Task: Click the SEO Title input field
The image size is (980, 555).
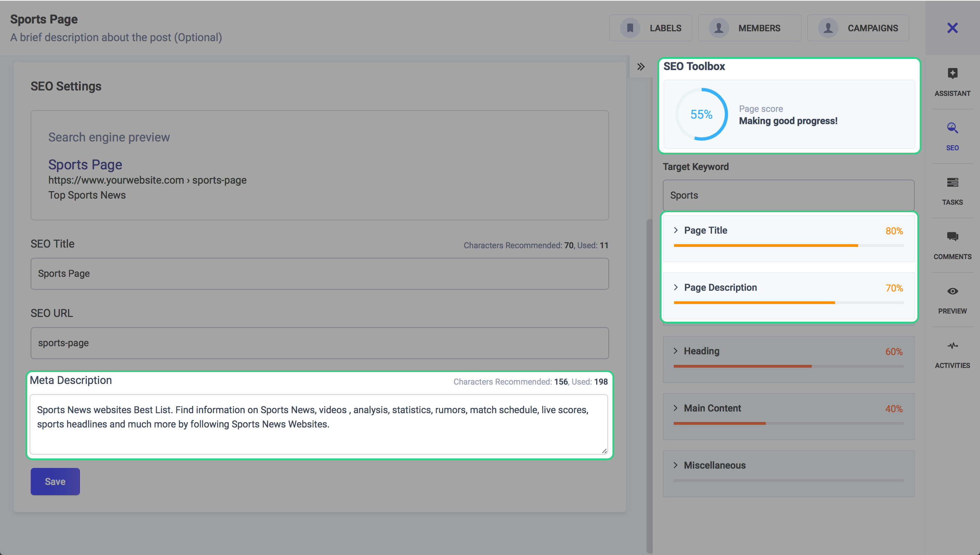Action: [x=320, y=274]
